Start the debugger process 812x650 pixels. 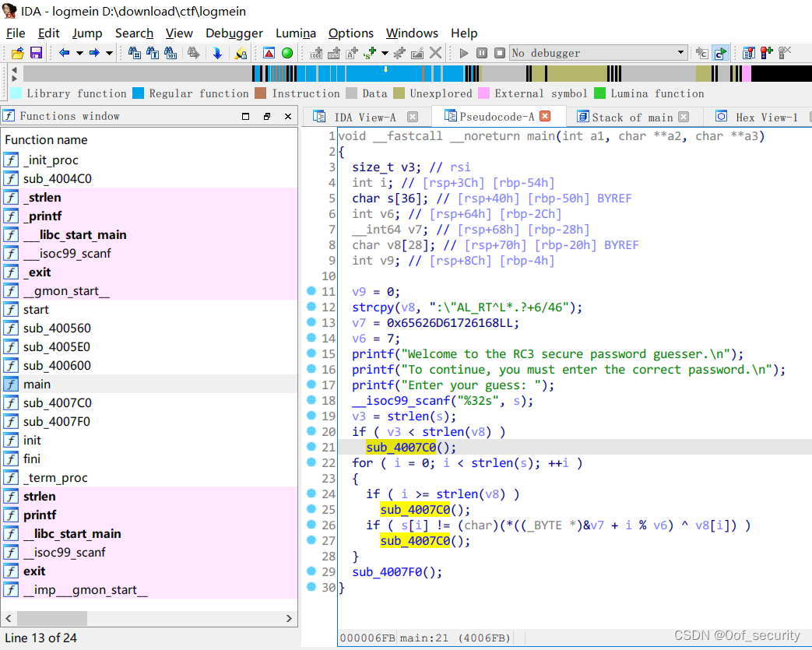(463, 53)
